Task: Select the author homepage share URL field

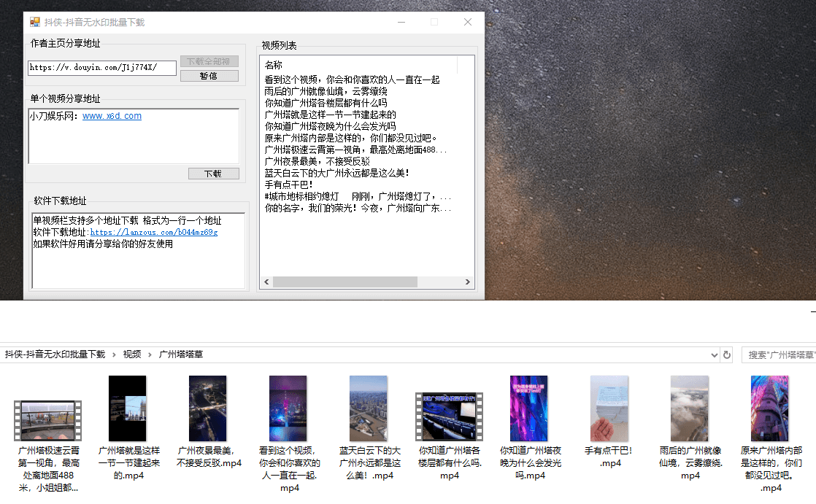Action: pyautogui.click(x=101, y=68)
